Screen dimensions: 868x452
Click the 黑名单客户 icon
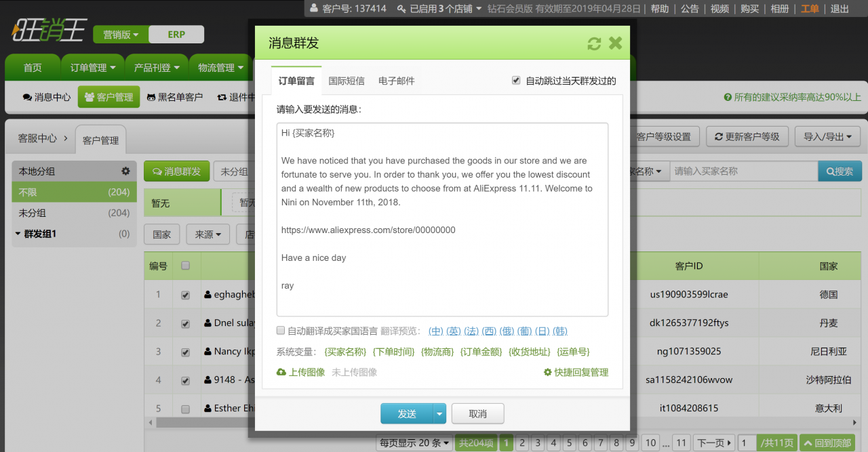click(152, 97)
